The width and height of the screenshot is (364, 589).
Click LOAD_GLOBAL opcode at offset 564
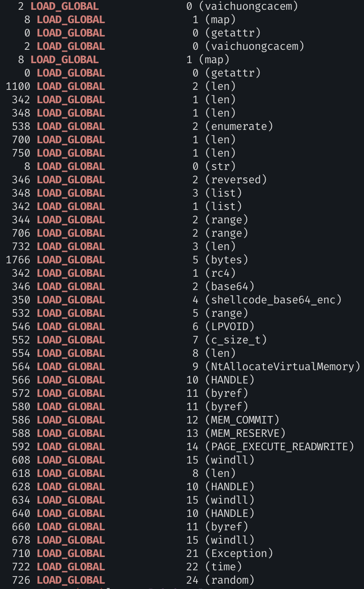[x=71, y=367]
